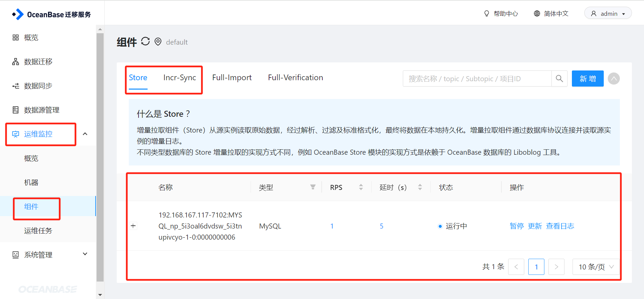Open the 概览 overview menu item

pyautogui.click(x=31, y=38)
